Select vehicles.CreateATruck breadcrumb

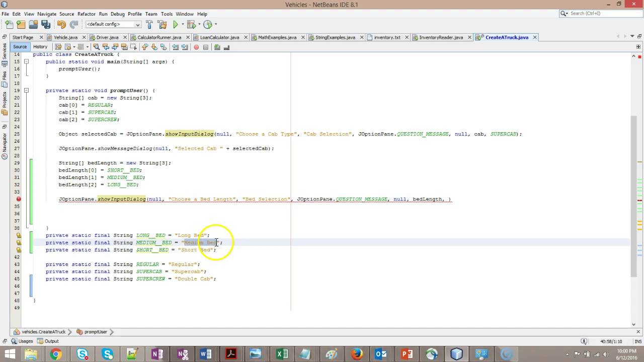click(x=40, y=332)
